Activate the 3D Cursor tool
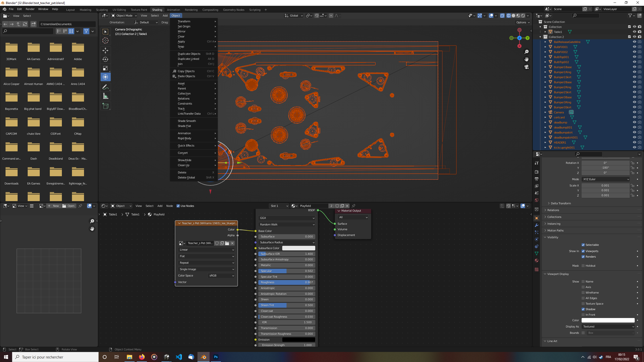The image size is (644, 362). (105, 40)
